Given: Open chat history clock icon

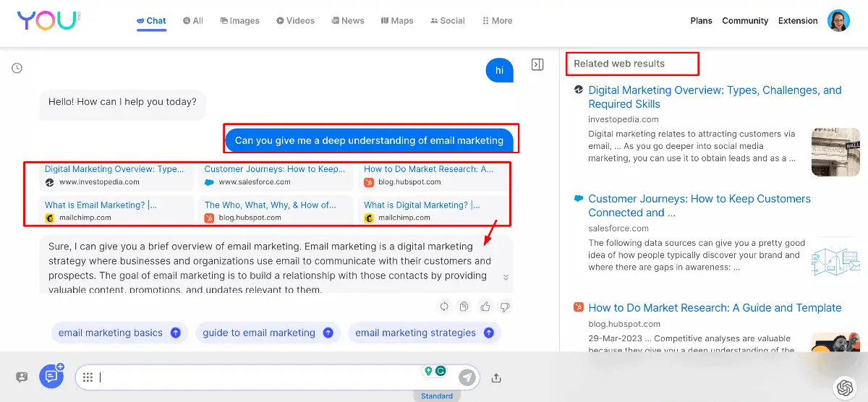Looking at the screenshot, I should pos(17,68).
